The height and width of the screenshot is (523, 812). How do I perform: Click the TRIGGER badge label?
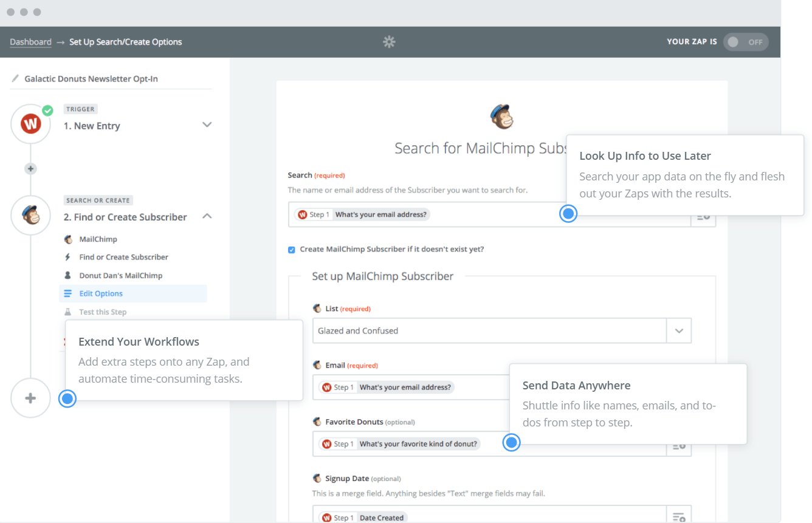81,109
